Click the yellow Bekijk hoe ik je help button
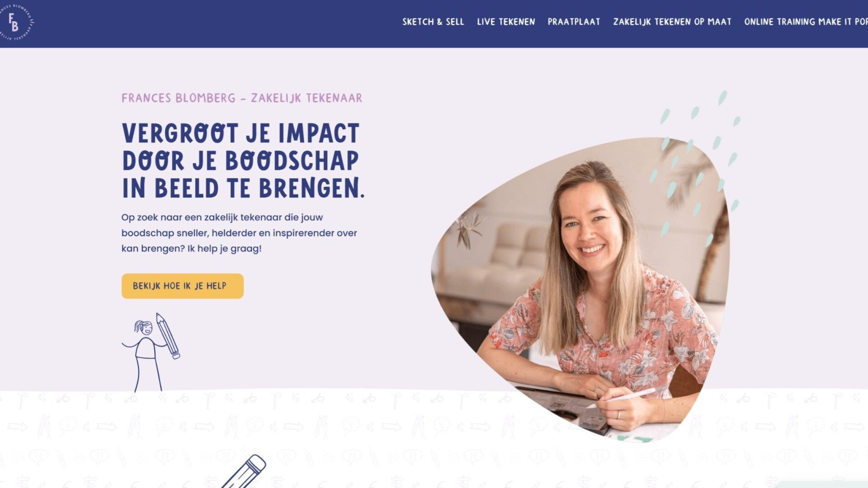This screenshot has height=488, width=868. pos(182,286)
